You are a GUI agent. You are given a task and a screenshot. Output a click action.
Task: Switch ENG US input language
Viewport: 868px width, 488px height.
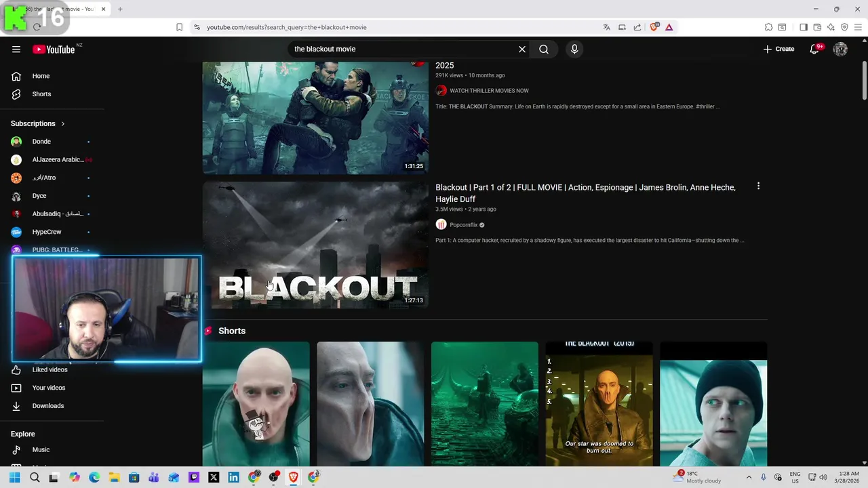coord(795,477)
